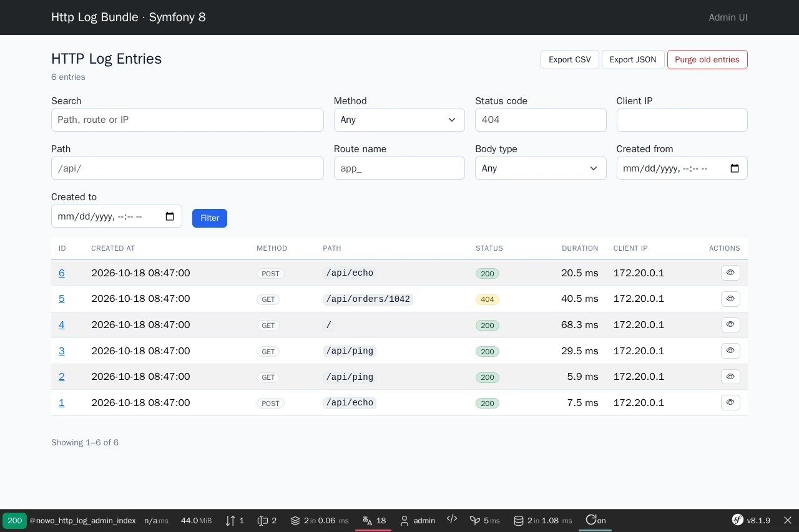Click the toolbar refresh indicator marked on
799x532 pixels.
click(596, 521)
